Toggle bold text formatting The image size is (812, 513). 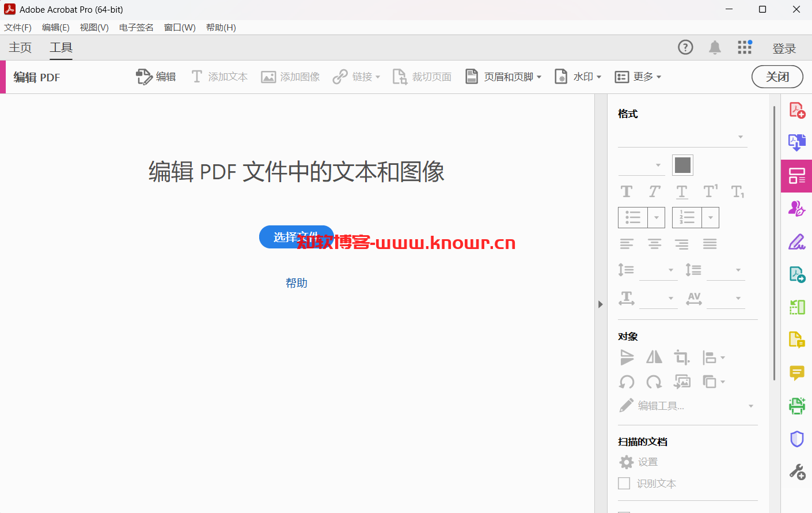click(x=627, y=191)
